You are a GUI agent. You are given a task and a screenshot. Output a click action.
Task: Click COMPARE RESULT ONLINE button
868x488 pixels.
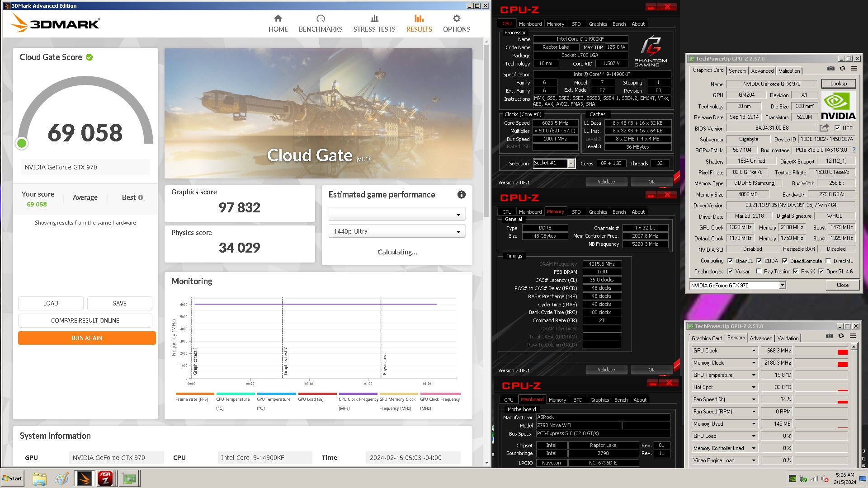85,320
